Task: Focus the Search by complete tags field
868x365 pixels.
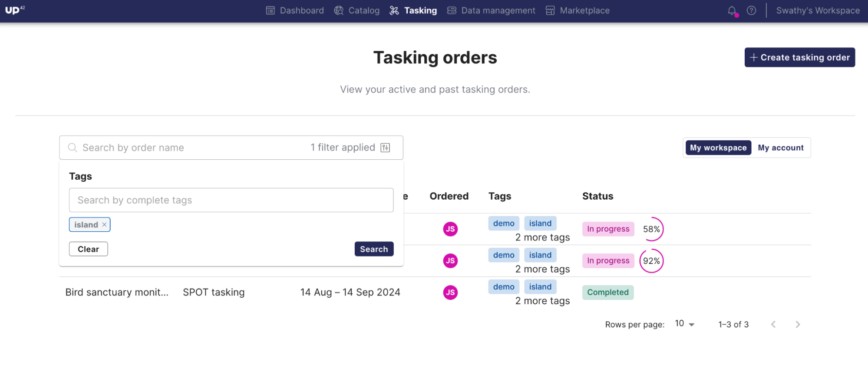Action: pyautogui.click(x=231, y=200)
